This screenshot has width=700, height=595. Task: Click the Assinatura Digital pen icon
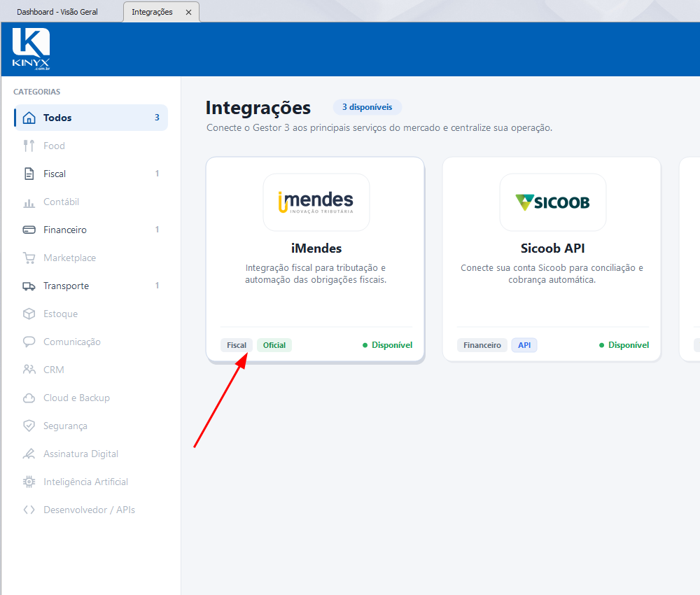pyautogui.click(x=29, y=454)
